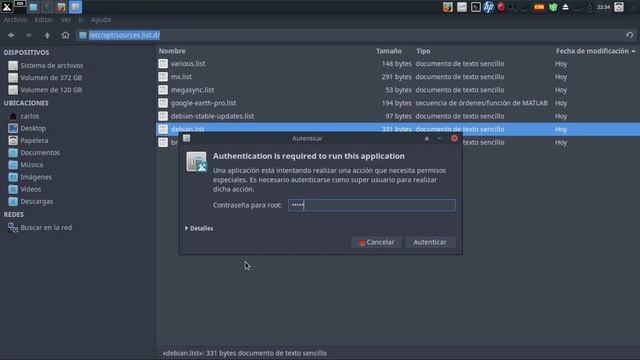
Task: Click the red circular tray icon
Action: tap(501, 7)
